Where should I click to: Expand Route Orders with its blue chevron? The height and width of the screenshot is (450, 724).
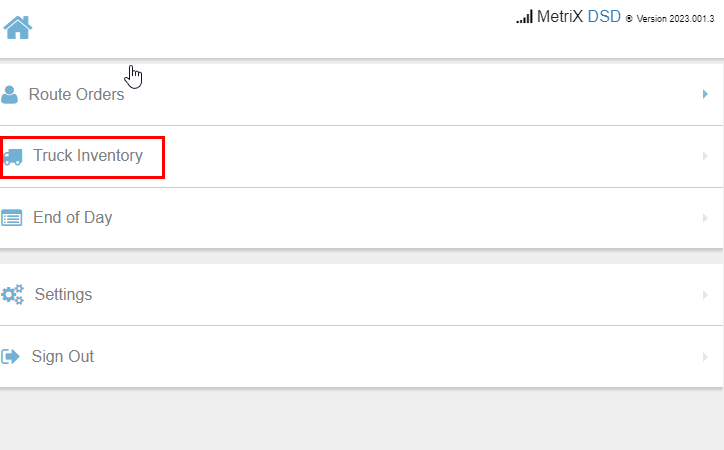(705, 94)
